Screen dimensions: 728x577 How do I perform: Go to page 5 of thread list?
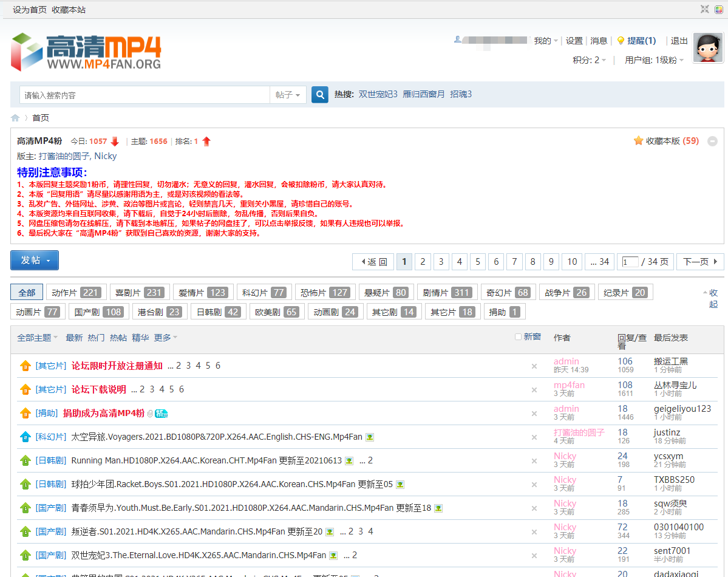pyautogui.click(x=478, y=262)
